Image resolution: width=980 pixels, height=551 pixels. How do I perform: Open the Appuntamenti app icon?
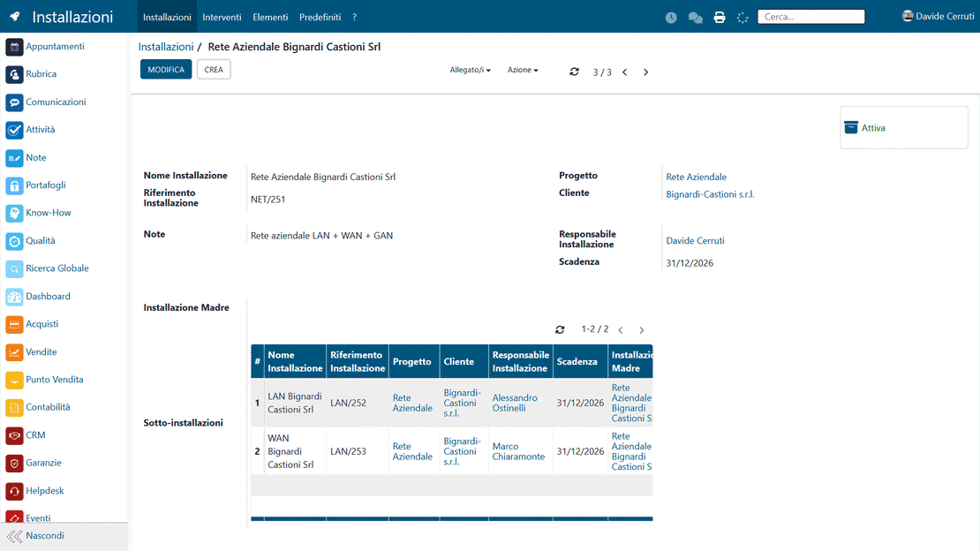click(14, 47)
